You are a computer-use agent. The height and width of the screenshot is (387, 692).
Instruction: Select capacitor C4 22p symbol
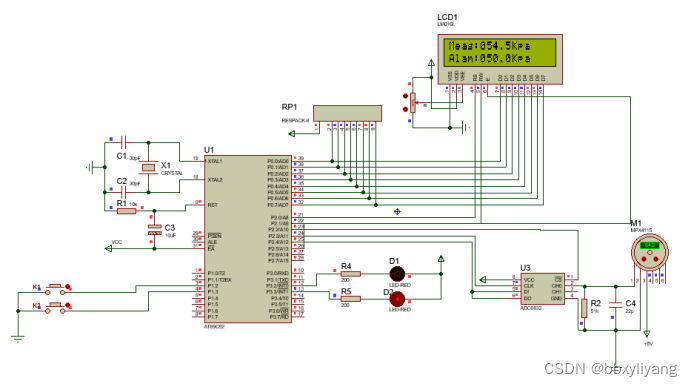tap(616, 304)
